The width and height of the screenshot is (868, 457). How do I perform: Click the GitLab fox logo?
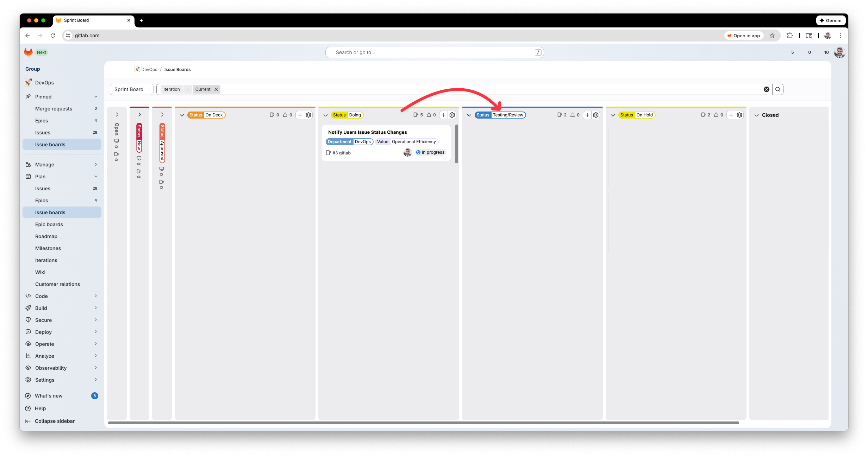click(28, 52)
